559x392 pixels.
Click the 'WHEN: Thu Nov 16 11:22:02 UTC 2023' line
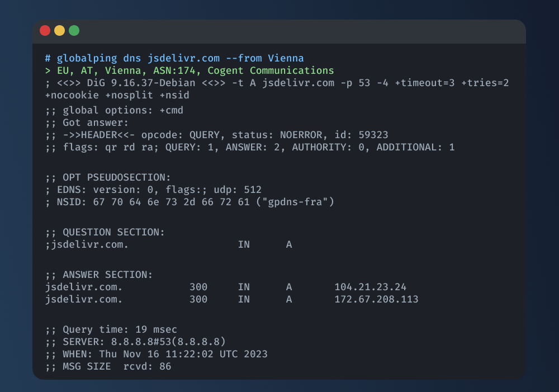point(157,354)
